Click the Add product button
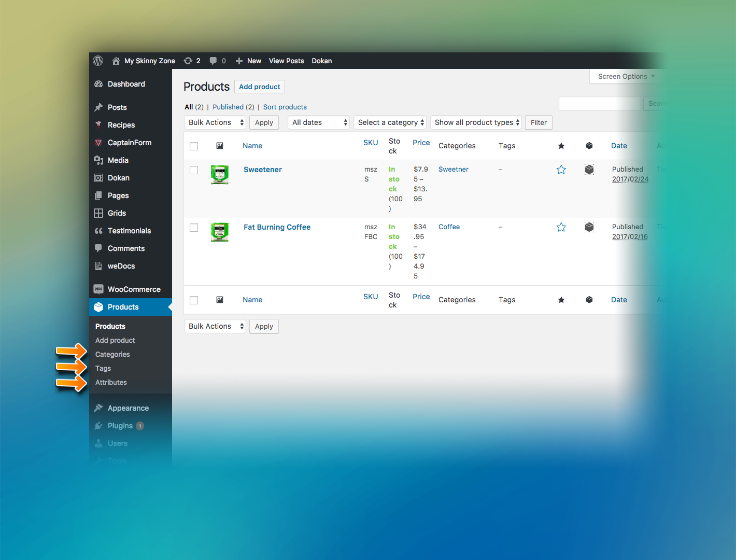The width and height of the screenshot is (736, 560). point(259,87)
